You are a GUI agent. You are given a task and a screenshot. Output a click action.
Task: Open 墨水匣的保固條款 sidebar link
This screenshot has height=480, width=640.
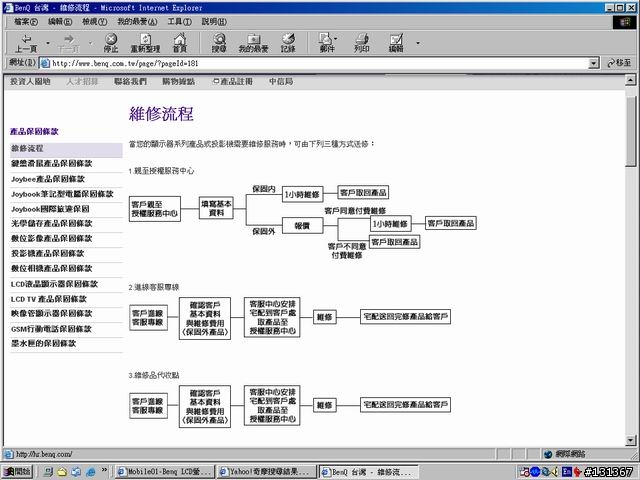(x=43, y=344)
